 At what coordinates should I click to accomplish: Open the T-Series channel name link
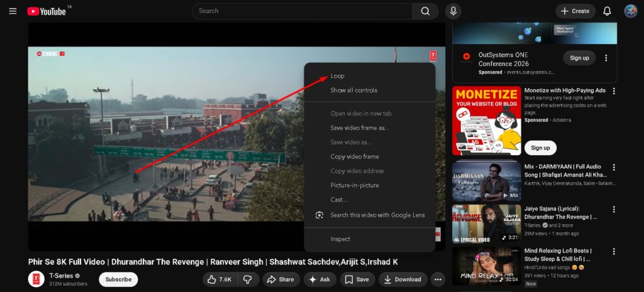pyautogui.click(x=61, y=276)
